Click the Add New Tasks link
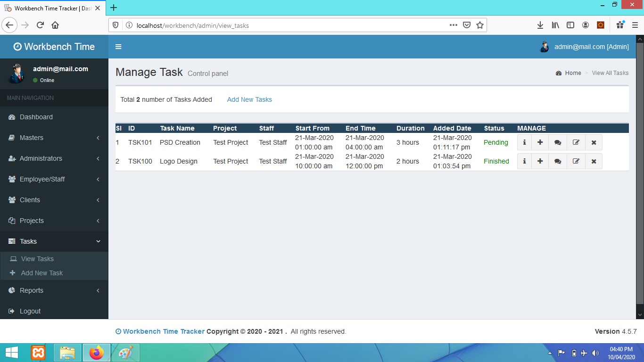 (249, 99)
